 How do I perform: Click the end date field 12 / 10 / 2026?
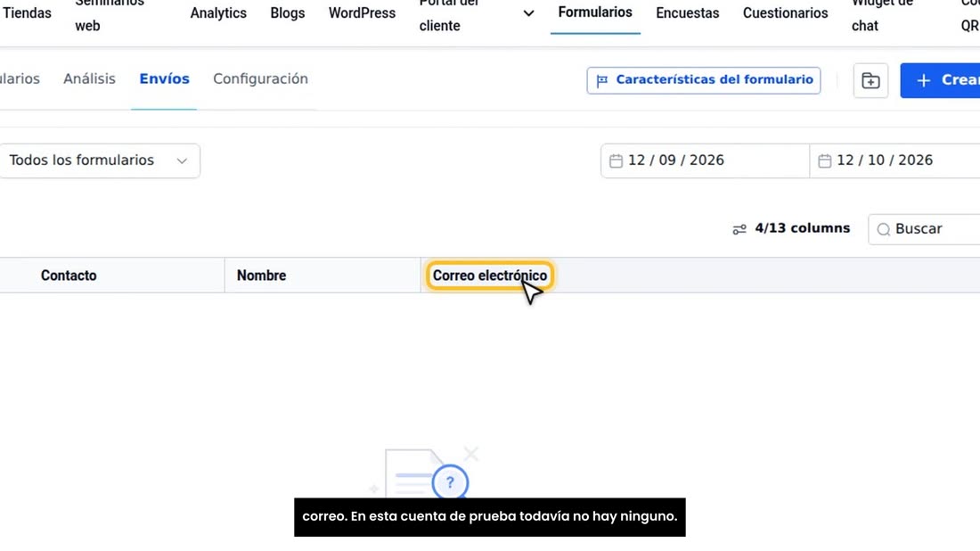point(895,160)
